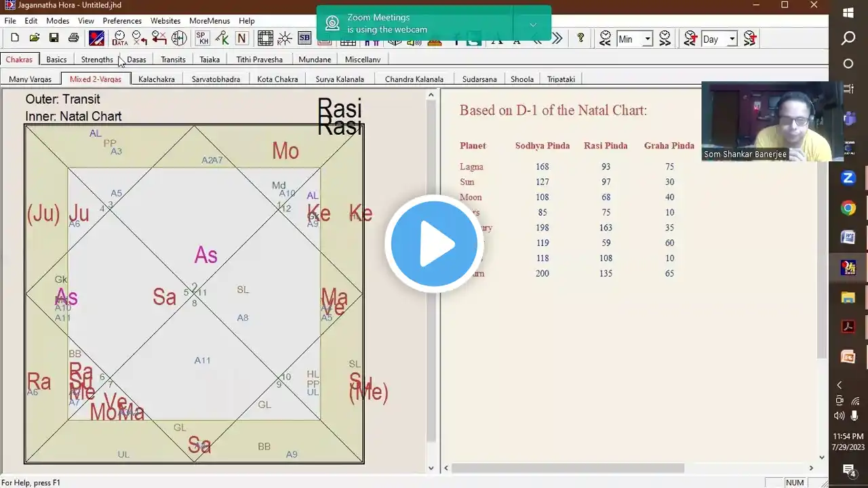Open the Modes menu
This screenshot has height=488, width=868.
tap(58, 21)
